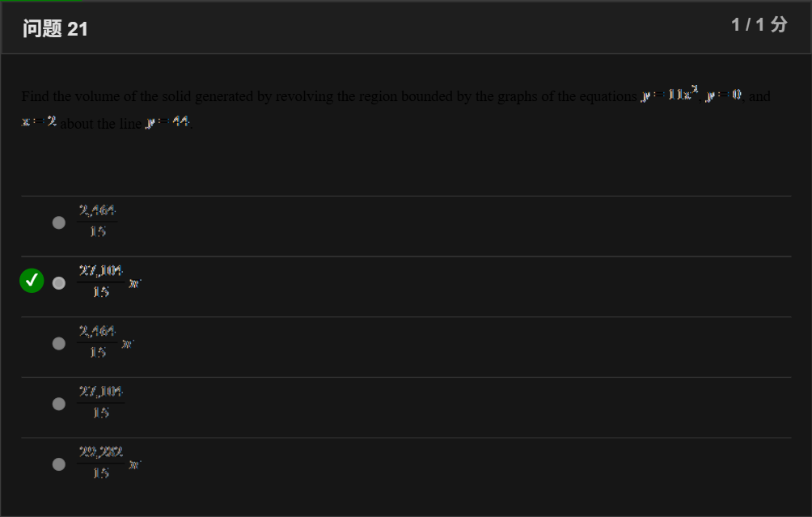Click the 问题 21 question heading
The width and height of the screenshot is (812, 517).
[56, 28]
